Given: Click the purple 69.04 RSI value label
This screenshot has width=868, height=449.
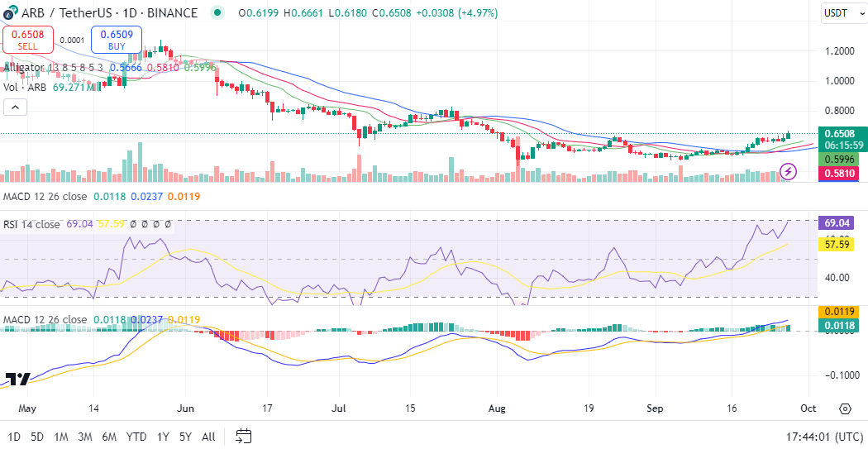Looking at the screenshot, I should coord(838,224).
